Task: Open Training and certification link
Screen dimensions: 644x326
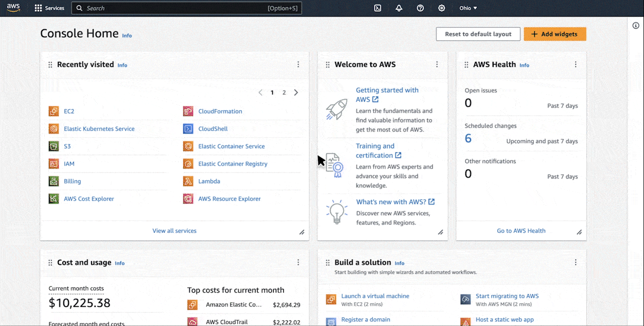Action: [378, 150]
